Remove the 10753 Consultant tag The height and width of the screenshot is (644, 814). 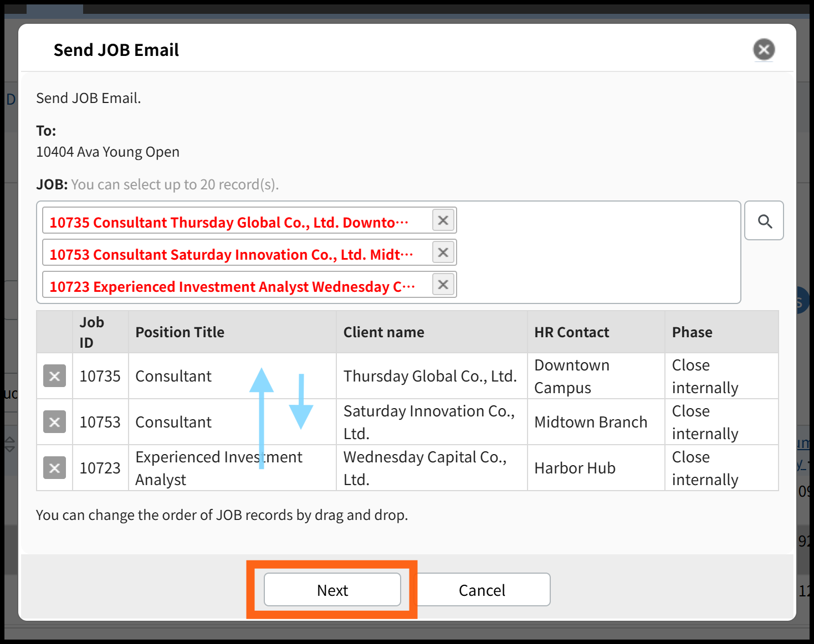click(x=443, y=253)
